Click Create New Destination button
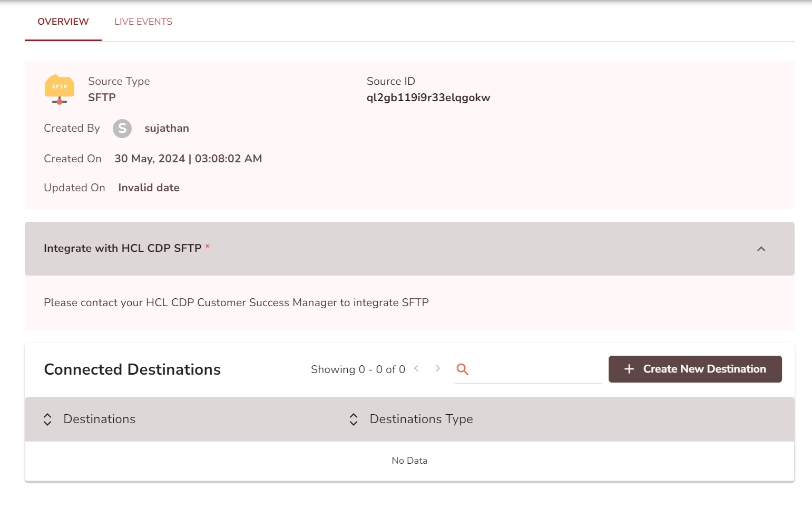This screenshot has width=812, height=518. [695, 369]
